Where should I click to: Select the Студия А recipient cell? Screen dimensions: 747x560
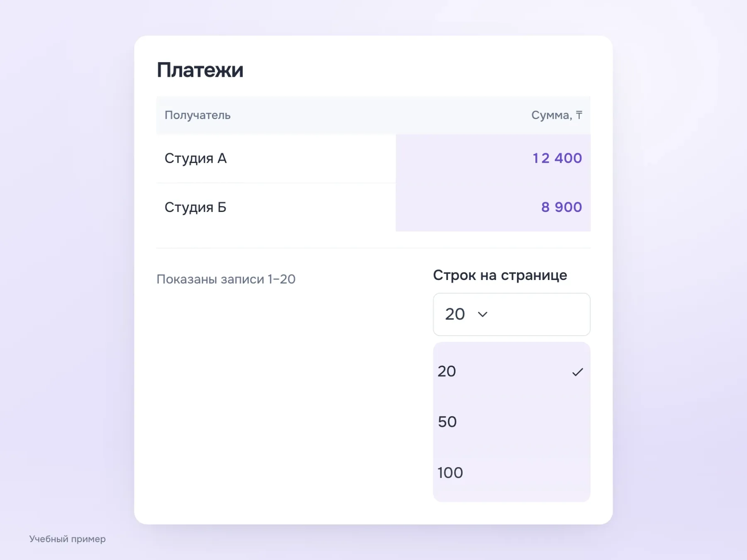[x=276, y=158]
